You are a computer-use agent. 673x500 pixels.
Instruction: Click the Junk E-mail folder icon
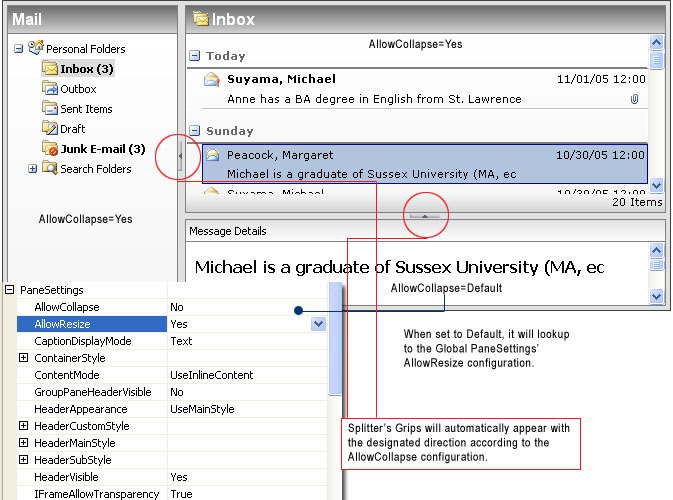pos(50,149)
